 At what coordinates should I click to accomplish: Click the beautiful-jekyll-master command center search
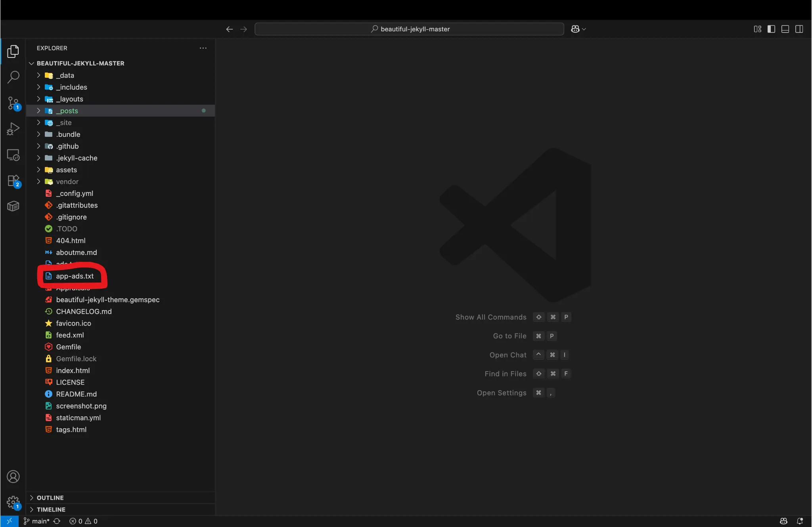click(409, 29)
